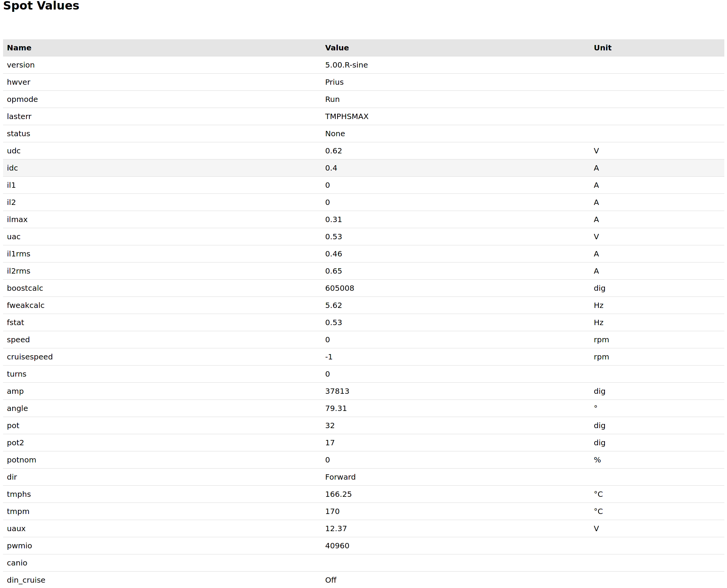The height and width of the screenshot is (588, 727).
Task: Click the amp value 37813
Action: pos(337,391)
